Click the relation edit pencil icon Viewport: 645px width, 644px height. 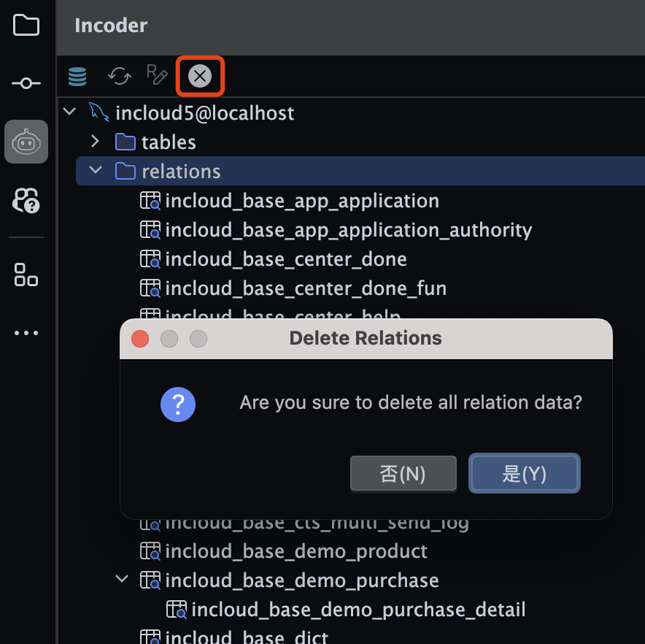tap(157, 74)
